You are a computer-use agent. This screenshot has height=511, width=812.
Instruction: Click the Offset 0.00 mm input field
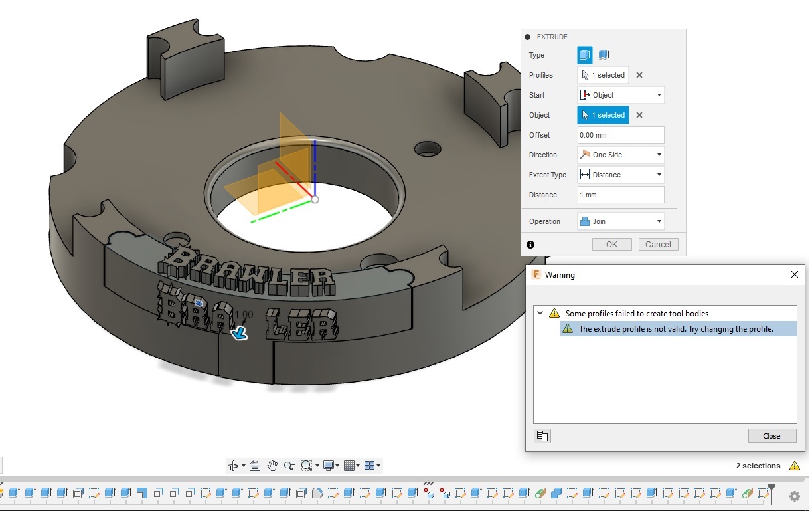[x=621, y=135]
